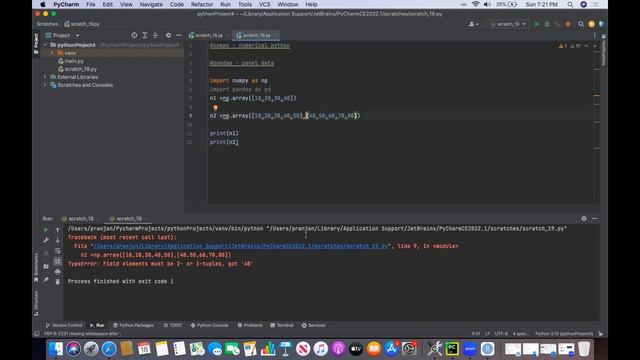Click the JetBrains Toolbox shield icon
640x360 pixels.
tap(601, 24)
